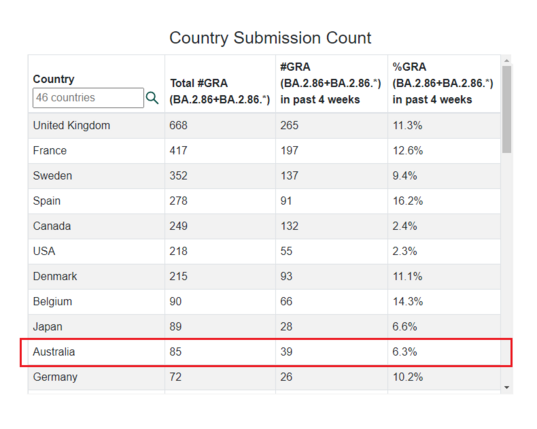
Task: Focus the 46 countries search field
Action: pyautogui.click(x=88, y=98)
